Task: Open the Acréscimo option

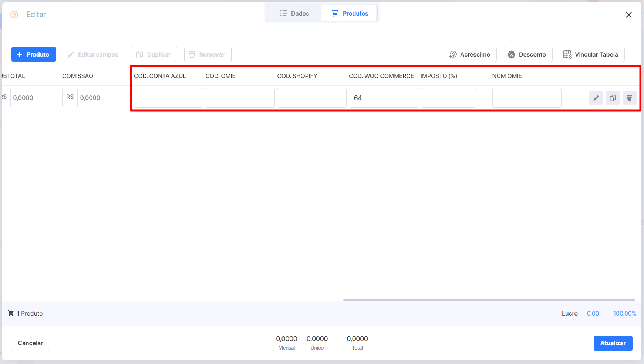Action: coord(471,54)
